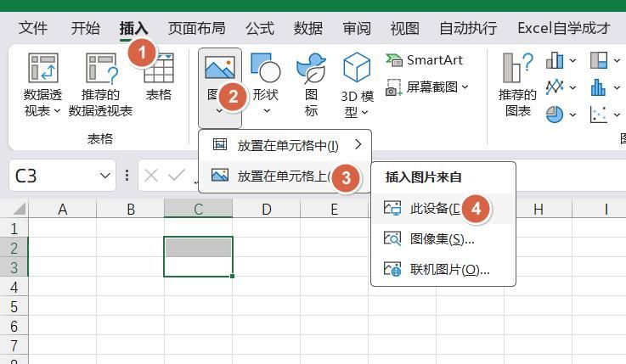Image resolution: width=626 pixels, height=364 pixels.
Task: Open the Excel自学成才 tab
Action: coord(564,28)
